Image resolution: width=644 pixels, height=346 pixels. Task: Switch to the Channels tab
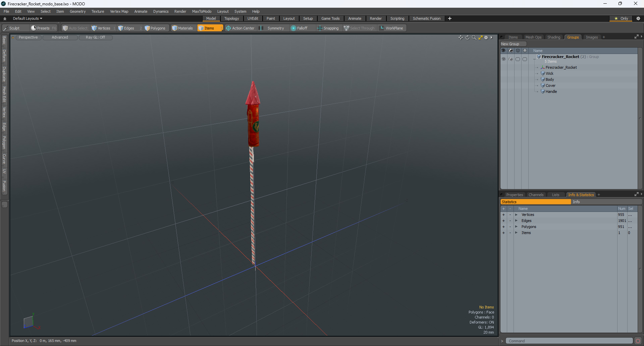(x=536, y=195)
